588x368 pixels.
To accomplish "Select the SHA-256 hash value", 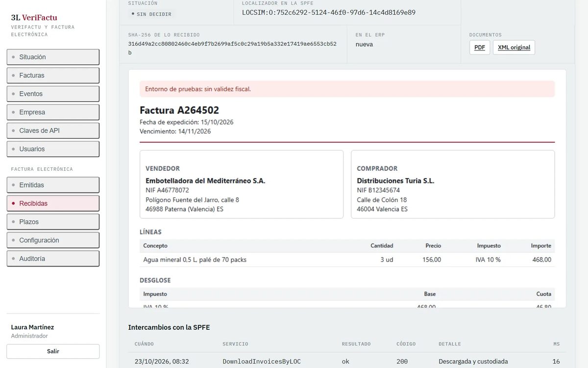I will pyautogui.click(x=232, y=48).
